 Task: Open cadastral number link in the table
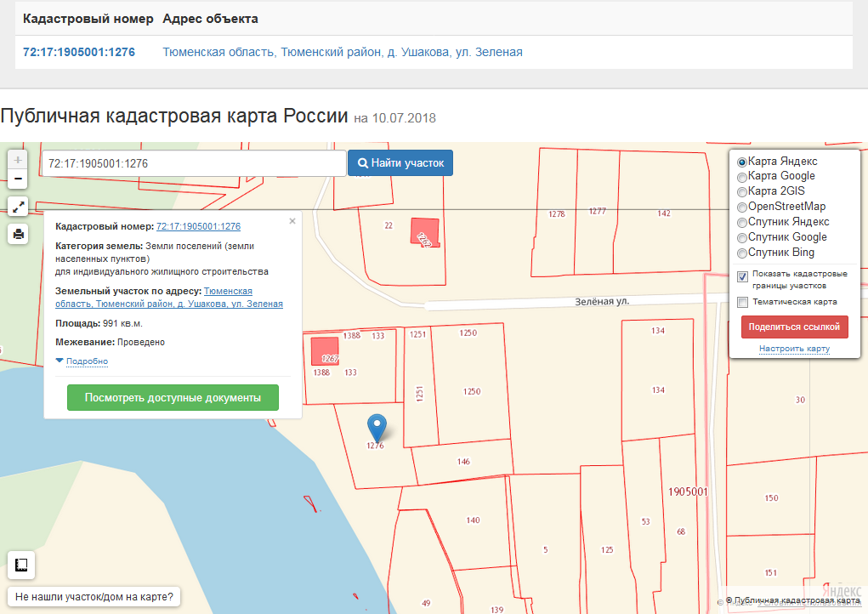click(x=79, y=52)
